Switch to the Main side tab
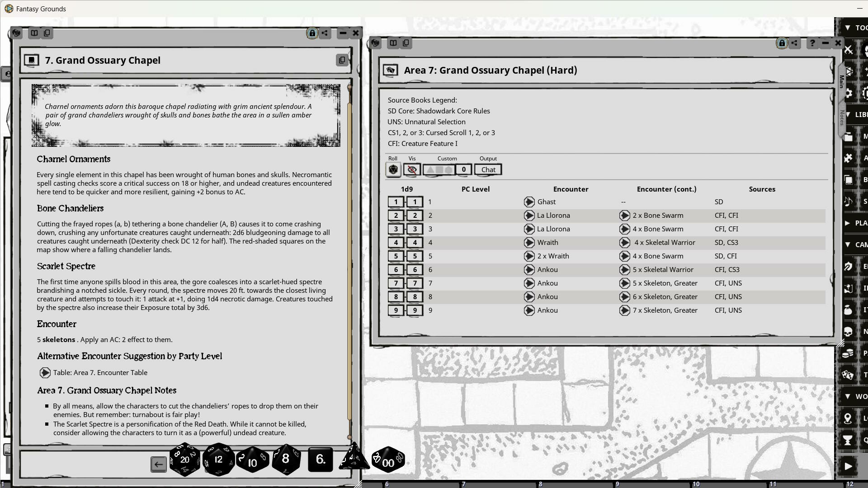Image resolution: width=868 pixels, height=488 pixels. point(841,82)
